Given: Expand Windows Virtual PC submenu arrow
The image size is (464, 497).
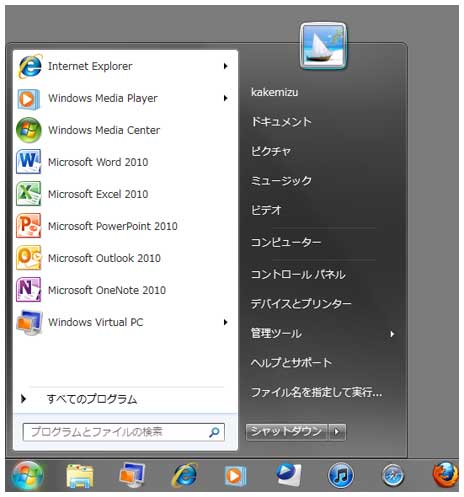Looking at the screenshot, I should coord(226,322).
